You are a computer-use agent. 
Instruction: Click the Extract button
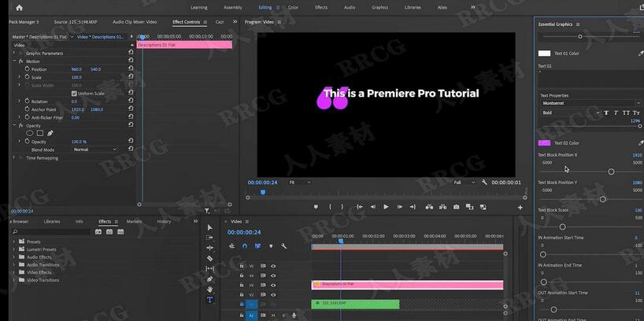click(x=442, y=207)
